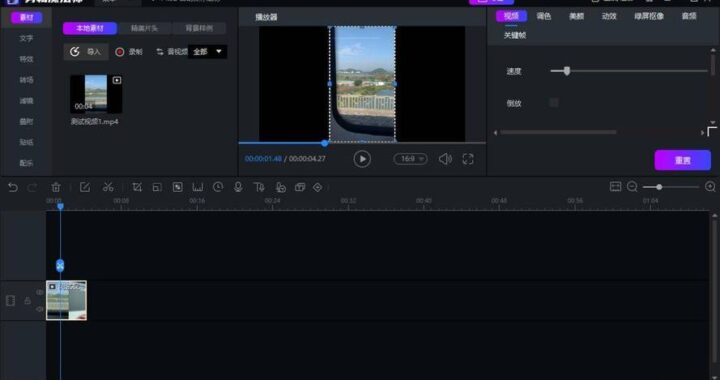Screen dimensions: 720x380
Task: Start voice-over with the microphone icon
Action: [238, 187]
